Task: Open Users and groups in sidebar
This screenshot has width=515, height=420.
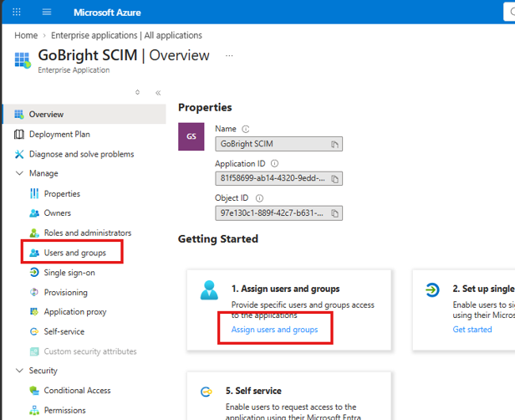Action: pos(75,253)
